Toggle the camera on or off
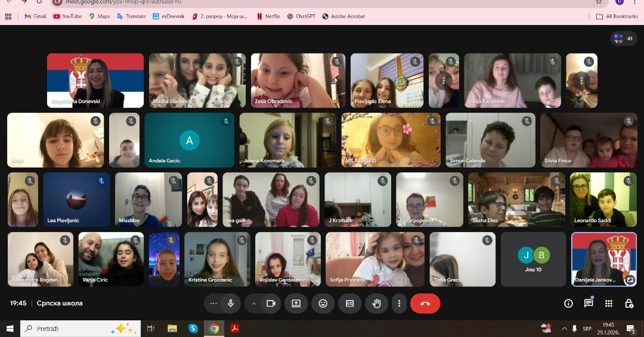Screen dimensions: 644x337 [271, 304]
